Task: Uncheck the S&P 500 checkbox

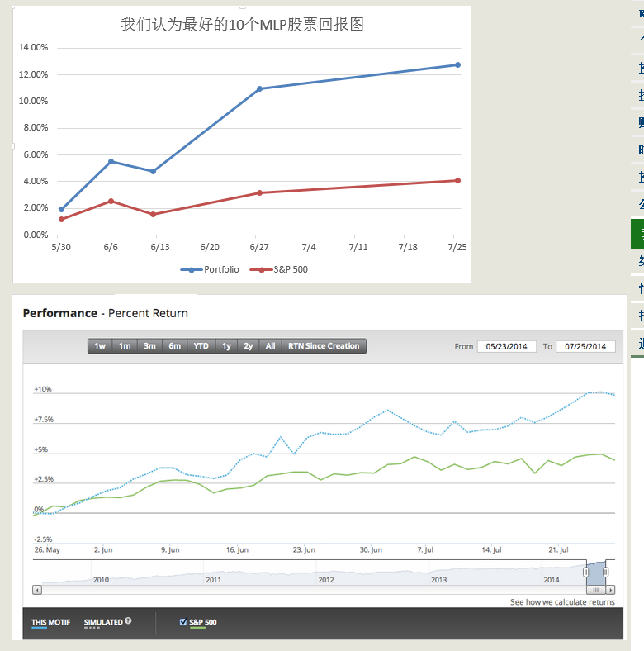Action: (182, 622)
